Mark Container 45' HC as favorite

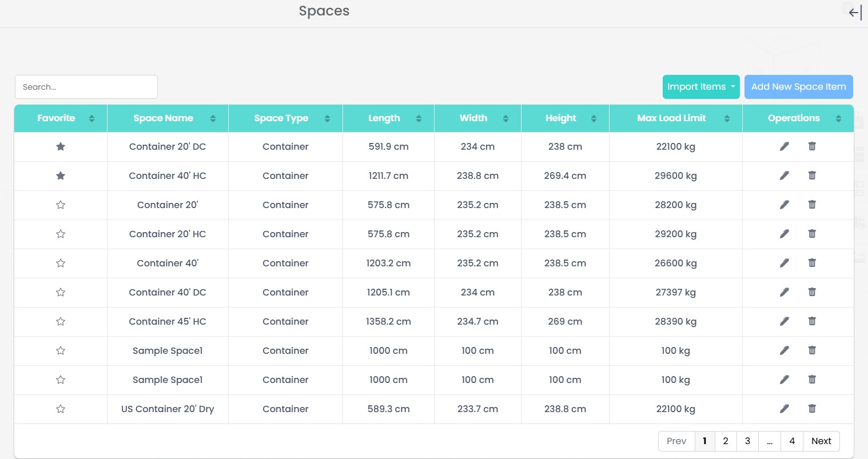click(61, 321)
